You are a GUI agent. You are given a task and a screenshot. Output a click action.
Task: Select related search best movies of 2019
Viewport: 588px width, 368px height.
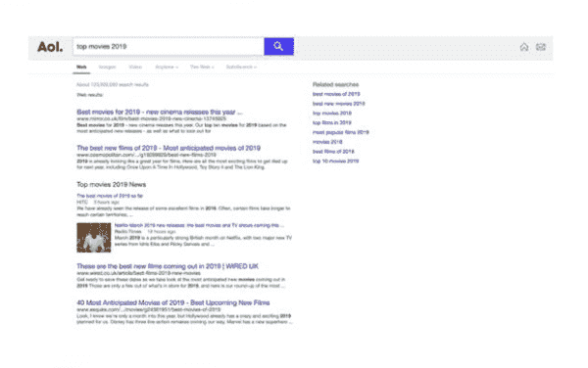[x=336, y=94]
